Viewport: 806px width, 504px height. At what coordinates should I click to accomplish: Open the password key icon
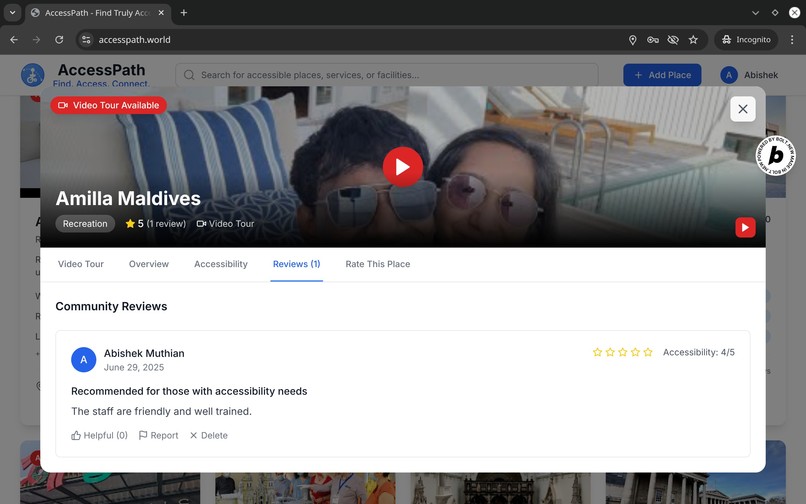[653, 40]
